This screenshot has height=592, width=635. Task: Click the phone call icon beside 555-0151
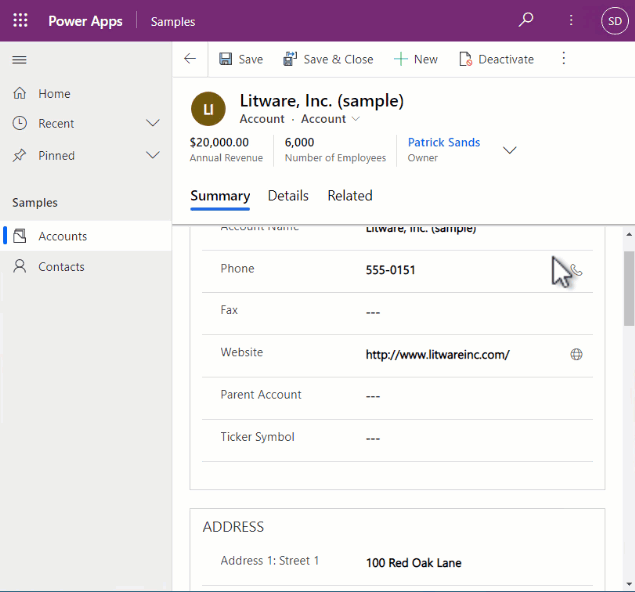point(576,270)
